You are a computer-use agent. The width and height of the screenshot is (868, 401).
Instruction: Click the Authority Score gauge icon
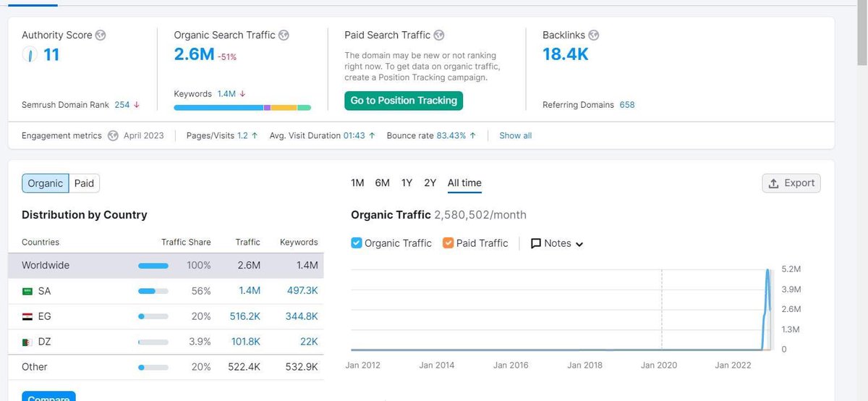[29, 55]
